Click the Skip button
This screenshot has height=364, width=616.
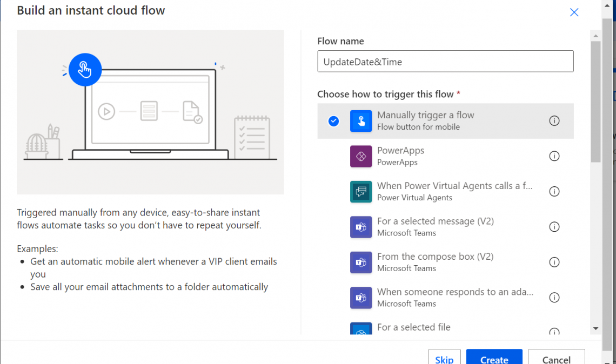(444, 359)
